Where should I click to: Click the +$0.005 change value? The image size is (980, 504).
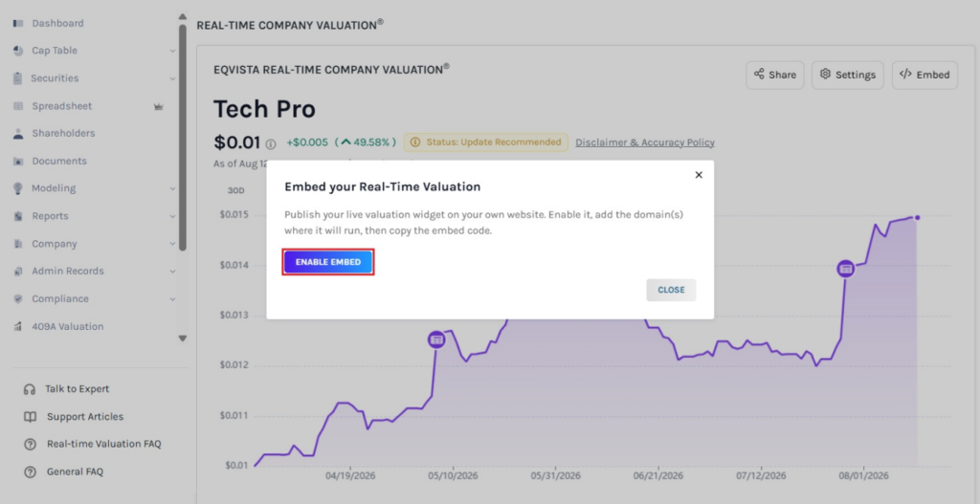307,142
